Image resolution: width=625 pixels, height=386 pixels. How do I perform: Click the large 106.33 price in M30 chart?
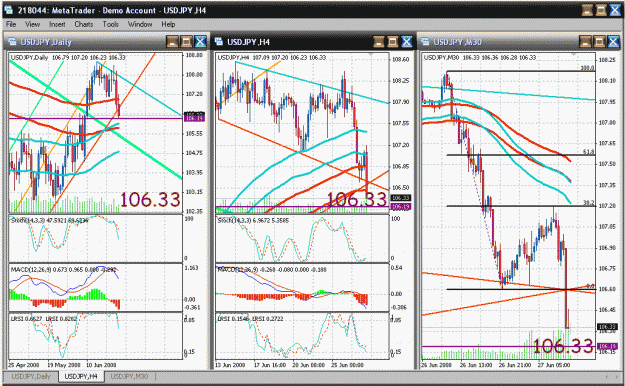(563, 346)
